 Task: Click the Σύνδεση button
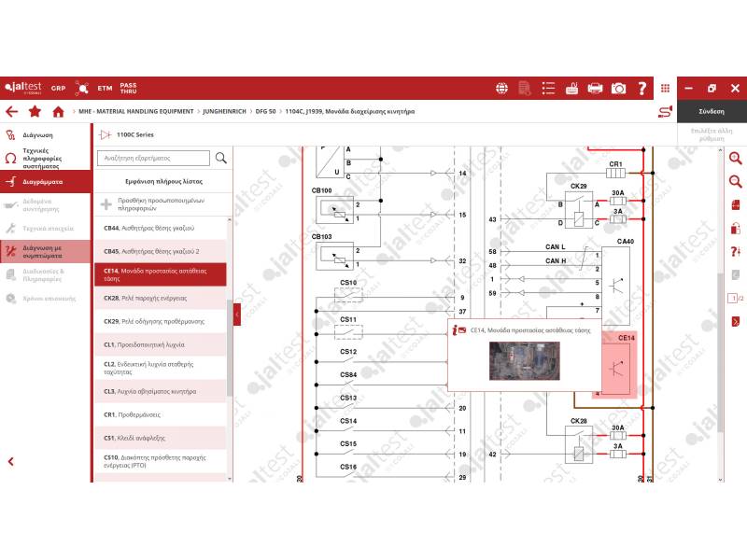[712, 111]
